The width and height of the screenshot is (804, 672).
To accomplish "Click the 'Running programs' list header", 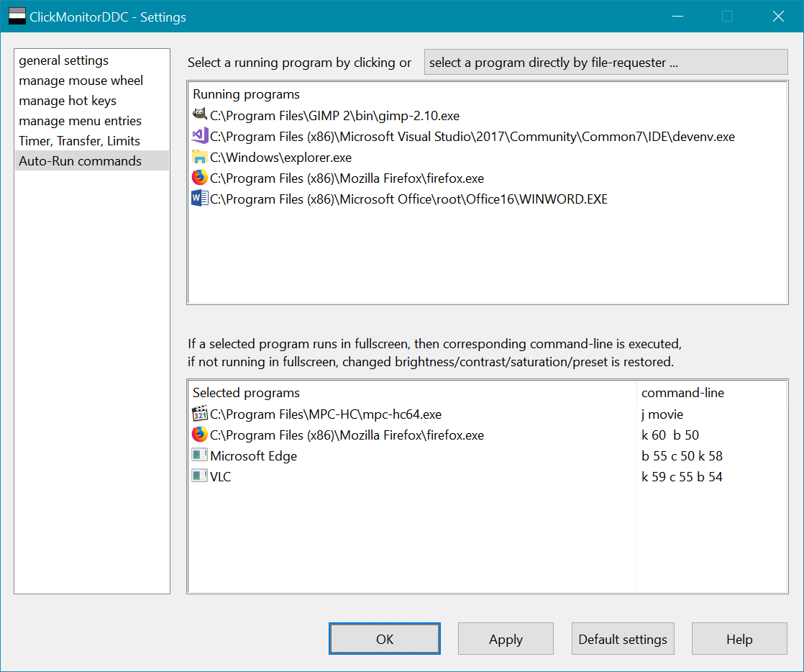I will pos(246,94).
